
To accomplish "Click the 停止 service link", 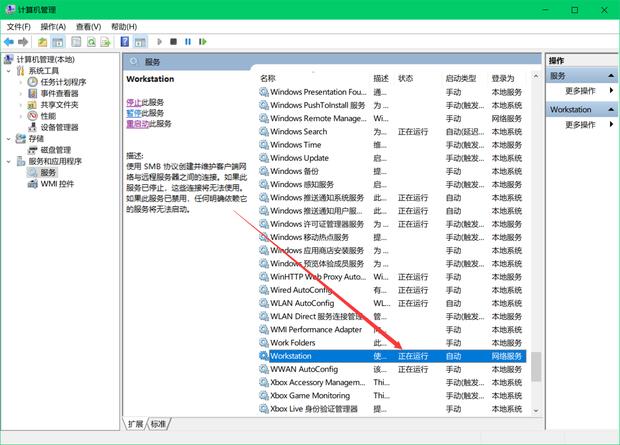I will pos(134,102).
